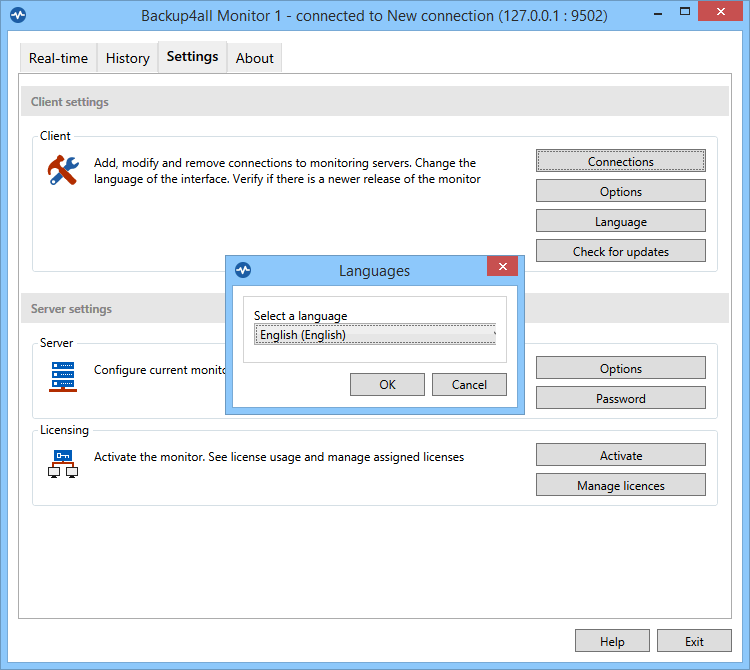The image size is (750, 670).
Task: Click the Server settings header text
Action: tap(71, 309)
